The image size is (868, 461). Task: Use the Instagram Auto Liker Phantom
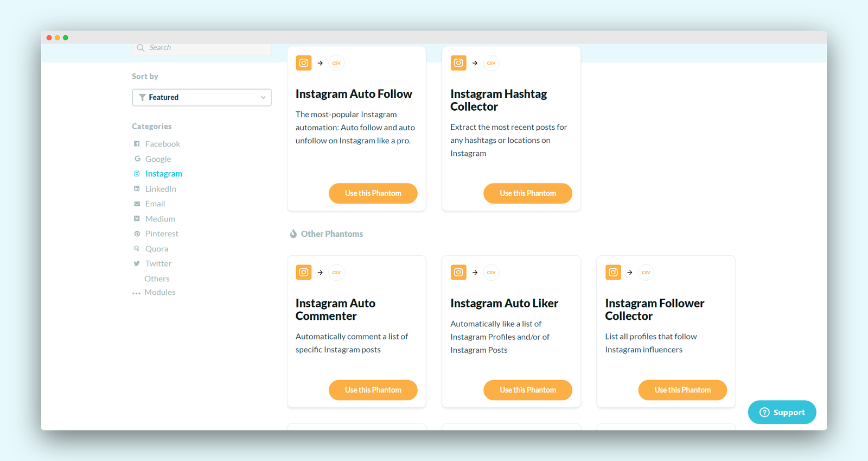[528, 390]
